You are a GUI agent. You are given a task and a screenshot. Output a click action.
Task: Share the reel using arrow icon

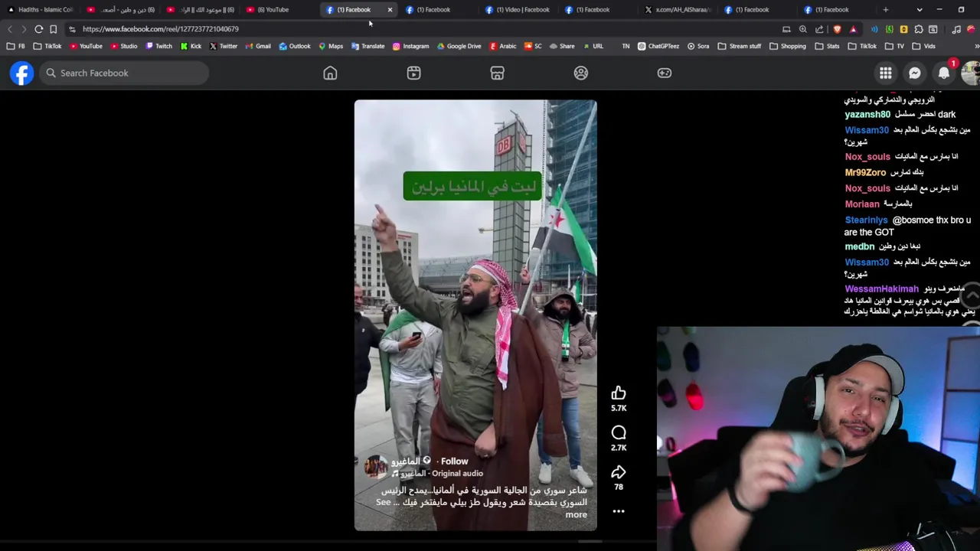click(619, 472)
